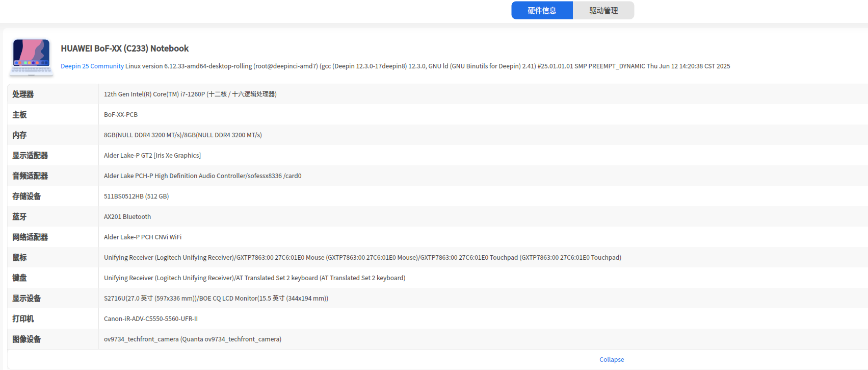Click the 显示设备 row label
868x370 pixels.
pyautogui.click(x=27, y=299)
